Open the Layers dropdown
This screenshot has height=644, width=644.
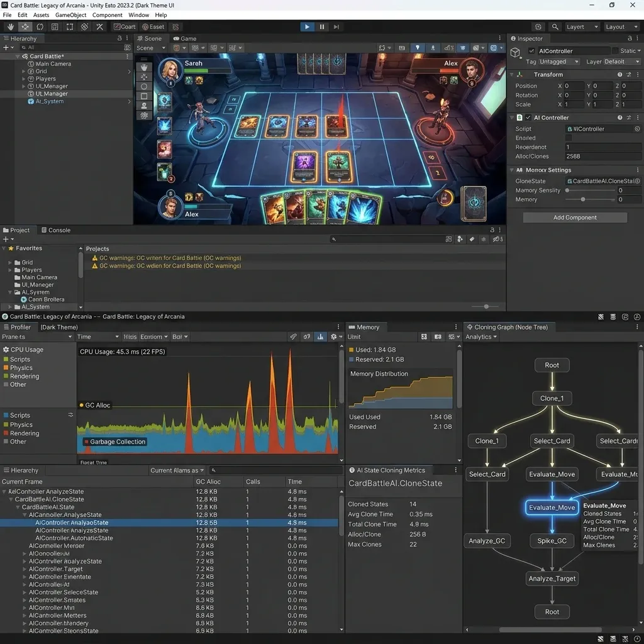tap(582, 26)
